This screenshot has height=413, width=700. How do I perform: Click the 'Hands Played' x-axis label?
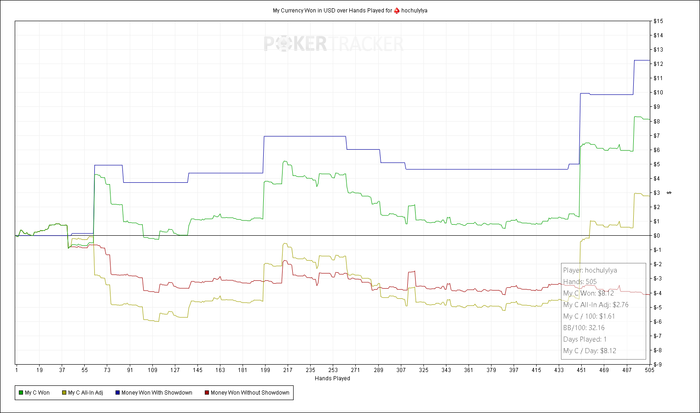click(x=332, y=379)
